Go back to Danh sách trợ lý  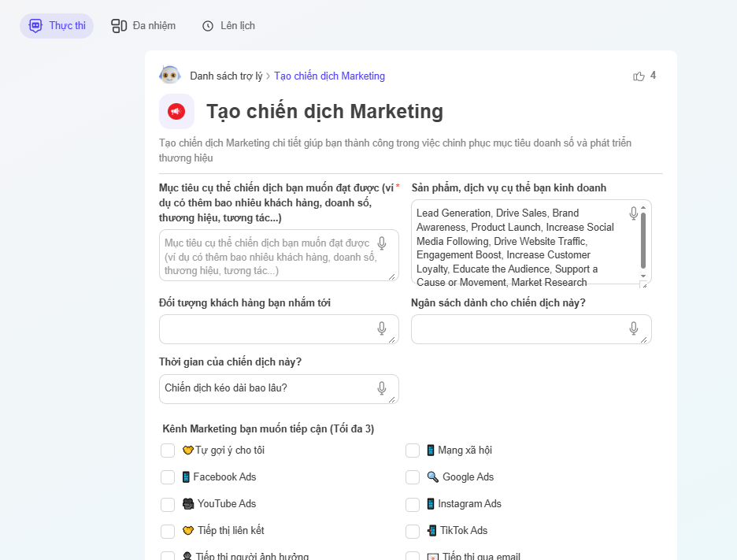[x=226, y=76]
